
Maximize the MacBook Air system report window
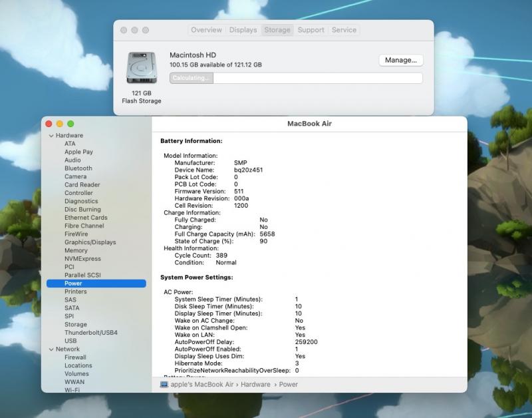point(70,124)
